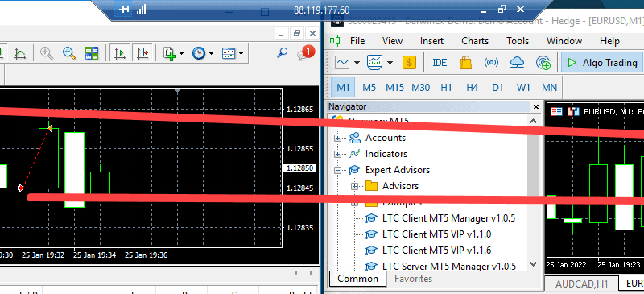Select the M5 timeframe

(x=369, y=87)
